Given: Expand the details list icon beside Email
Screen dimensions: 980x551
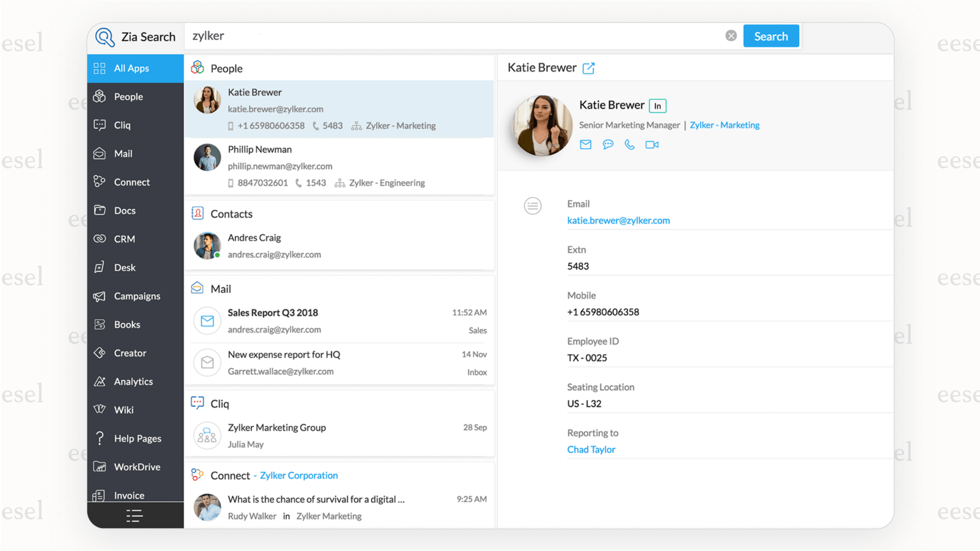Looking at the screenshot, I should coord(533,205).
